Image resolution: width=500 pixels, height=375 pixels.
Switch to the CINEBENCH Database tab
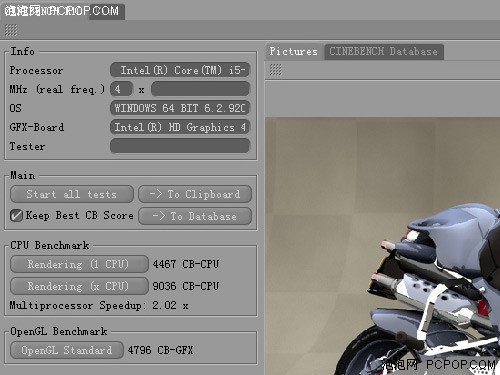[384, 52]
